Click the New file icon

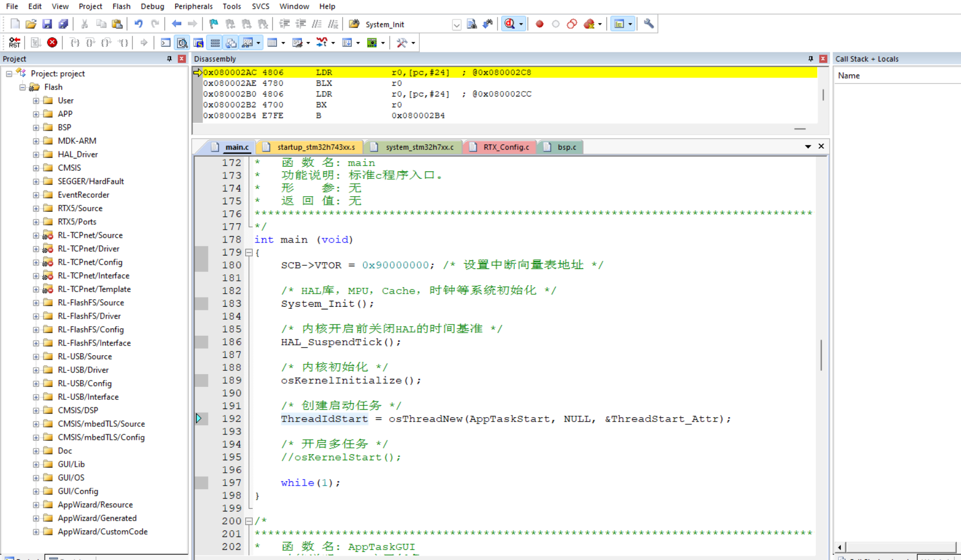tap(15, 24)
